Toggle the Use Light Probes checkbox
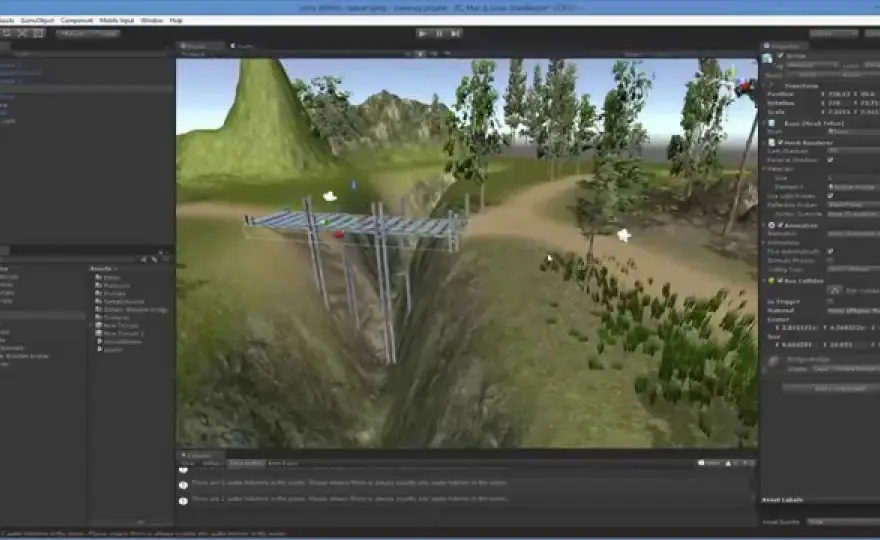This screenshot has height=540, width=880. point(830,196)
